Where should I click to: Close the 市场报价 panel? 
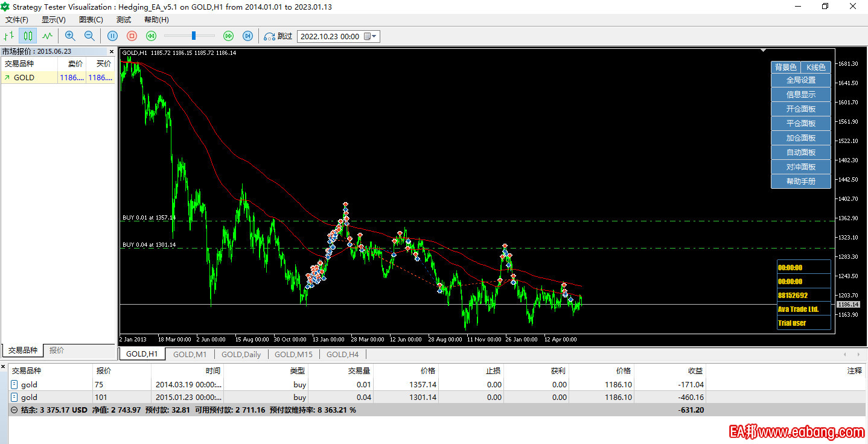pyautogui.click(x=111, y=51)
